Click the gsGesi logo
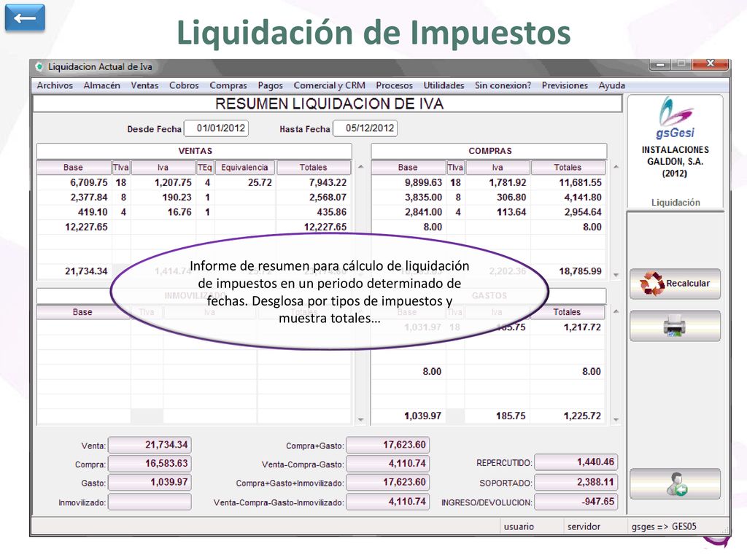The width and height of the screenshot is (747, 560). (676, 117)
